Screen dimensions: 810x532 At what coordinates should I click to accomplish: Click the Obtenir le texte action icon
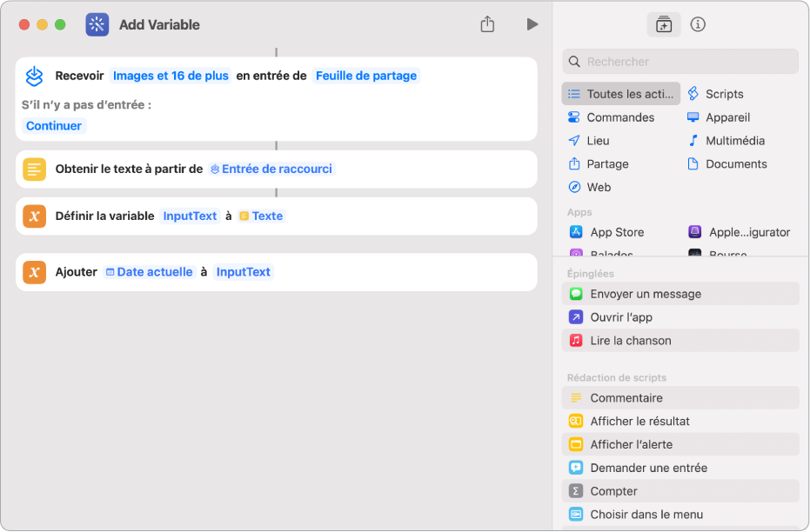[34, 169]
